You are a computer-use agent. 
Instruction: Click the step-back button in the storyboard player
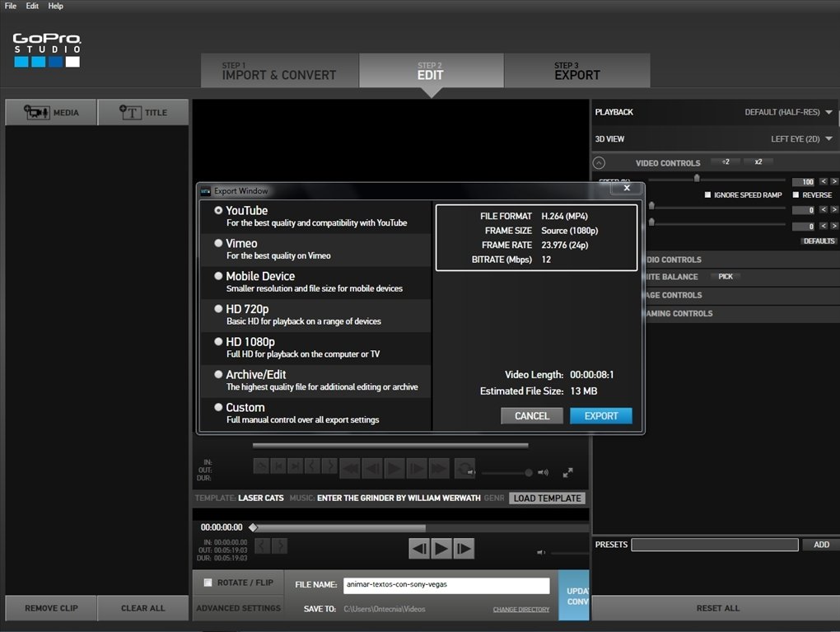pos(419,549)
